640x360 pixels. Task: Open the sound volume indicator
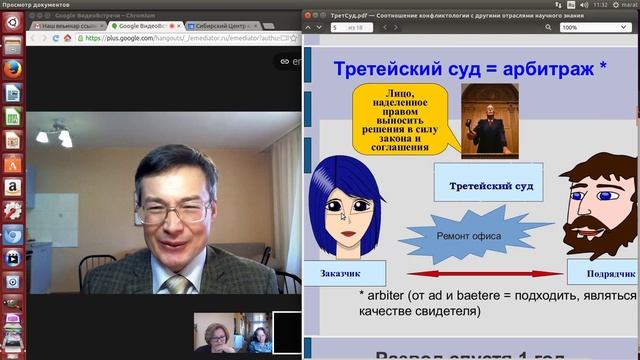point(584,5)
